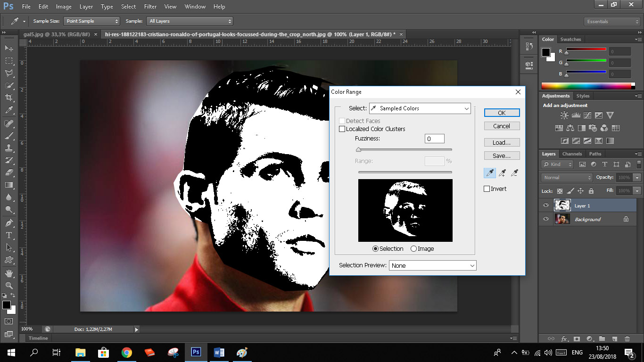Click the Fuzziness value field

pyautogui.click(x=434, y=139)
